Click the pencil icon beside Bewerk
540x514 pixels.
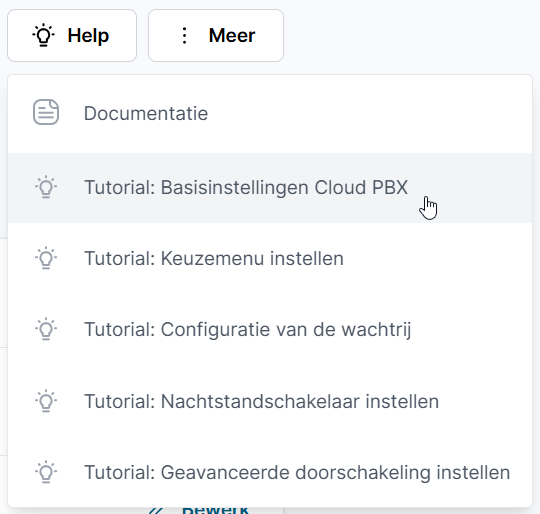156,511
